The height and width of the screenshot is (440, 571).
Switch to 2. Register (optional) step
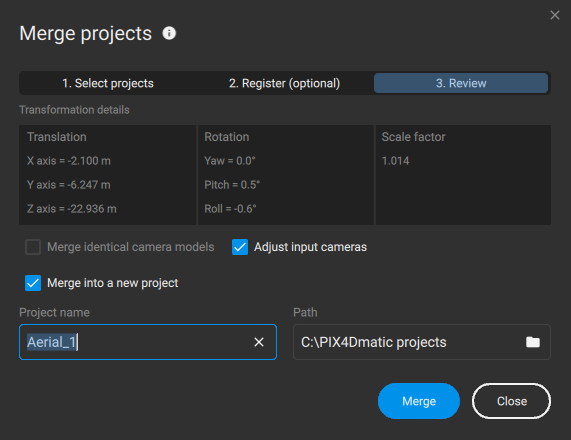coord(284,83)
